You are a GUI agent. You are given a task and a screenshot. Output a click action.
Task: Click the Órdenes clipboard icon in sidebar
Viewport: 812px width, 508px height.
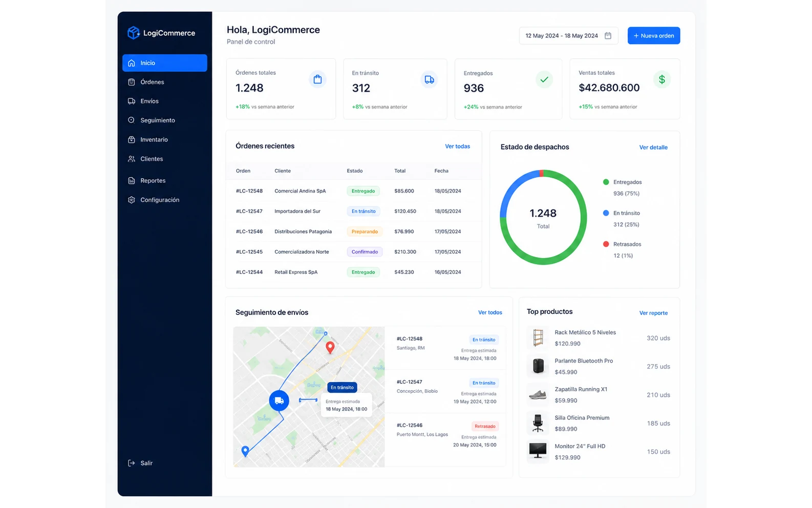[132, 82]
